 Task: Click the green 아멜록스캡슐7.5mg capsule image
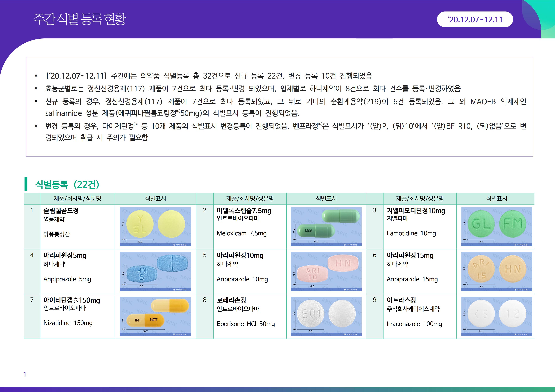(x=326, y=226)
